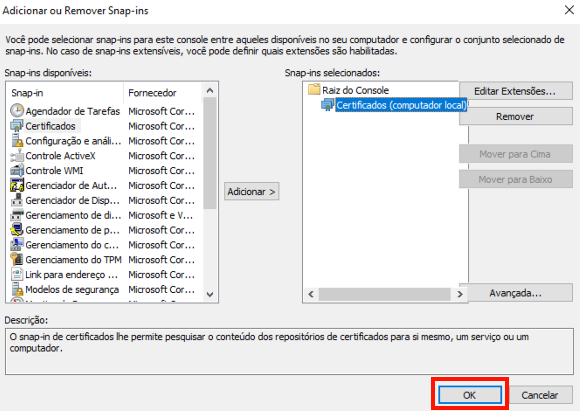Click the Cancelar button
Viewport: 580px width, 411px height.
(540, 395)
